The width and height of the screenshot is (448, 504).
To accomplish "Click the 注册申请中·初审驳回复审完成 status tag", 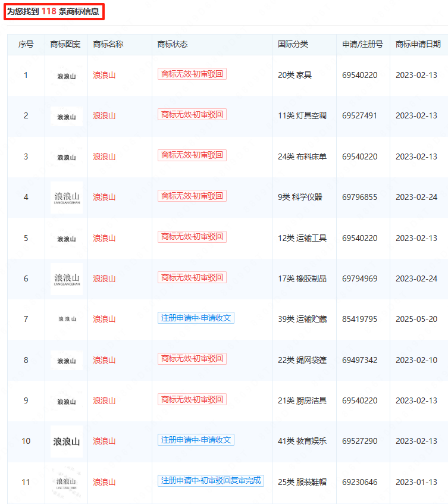I will coord(211,481).
